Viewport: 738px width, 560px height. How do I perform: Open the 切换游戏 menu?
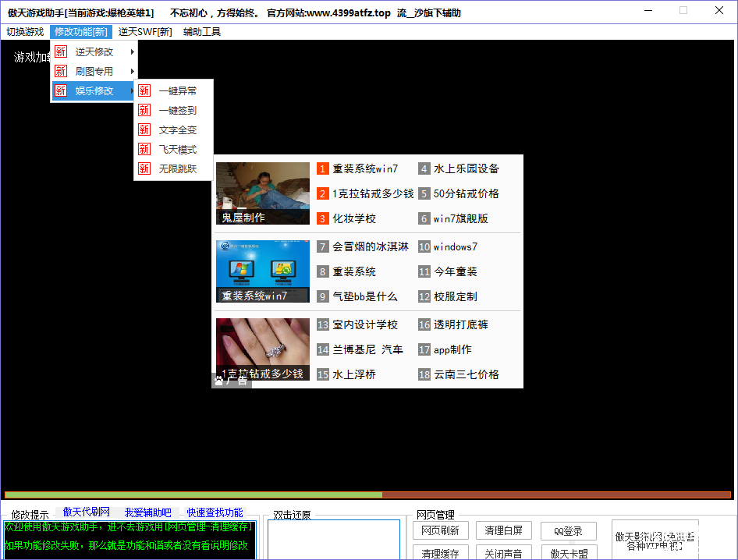click(25, 32)
